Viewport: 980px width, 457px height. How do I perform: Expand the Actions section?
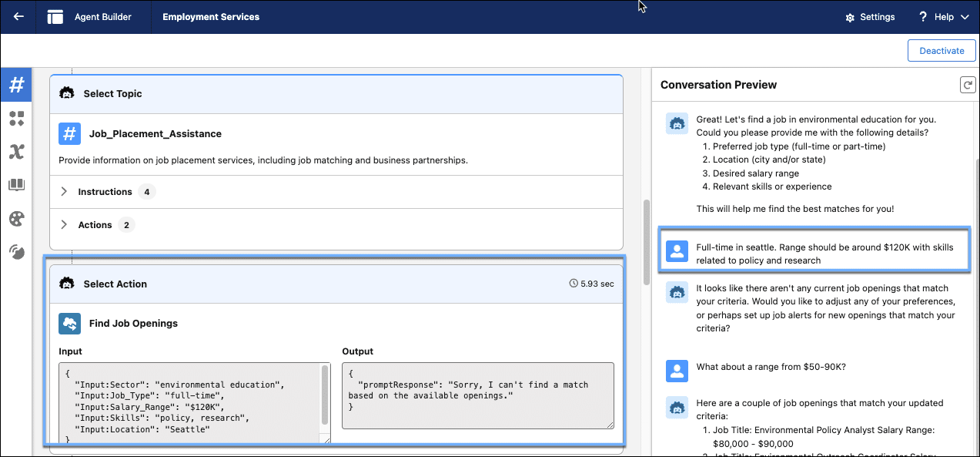[x=64, y=225]
